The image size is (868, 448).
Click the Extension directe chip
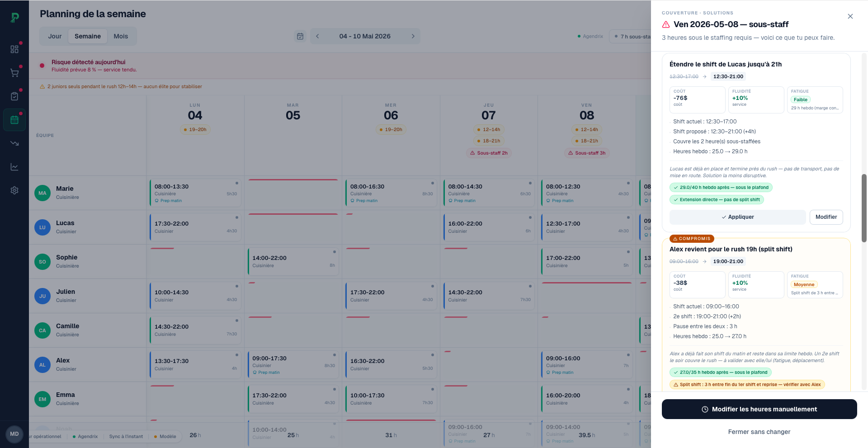pos(717,199)
